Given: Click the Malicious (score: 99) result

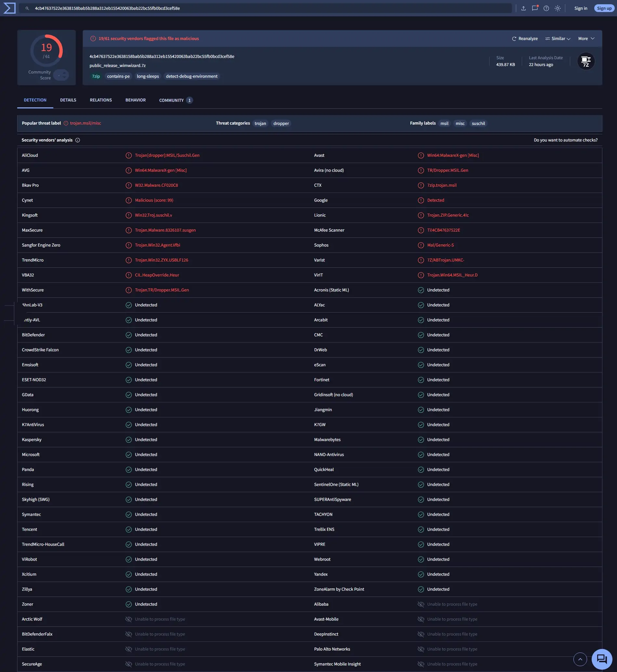Looking at the screenshot, I should click(x=154, y=200).
